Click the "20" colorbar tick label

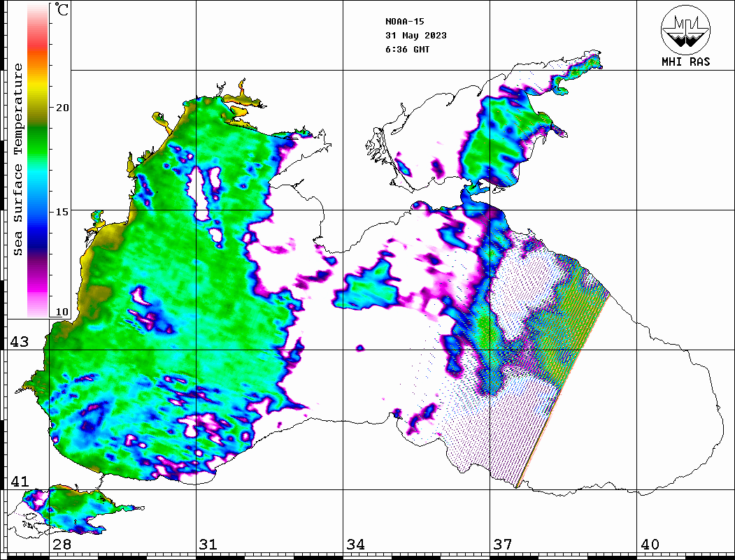62,108
